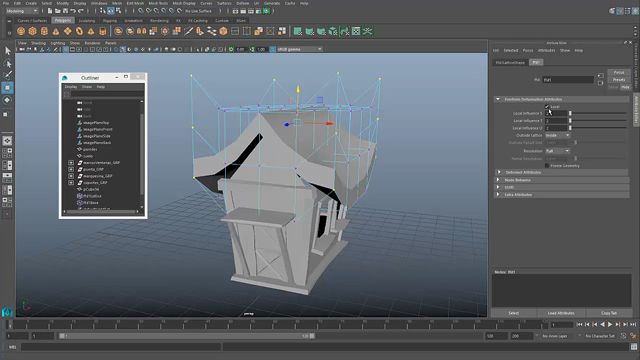
Task: Click the play forward button in the timeline
Action: pos(610,324)
